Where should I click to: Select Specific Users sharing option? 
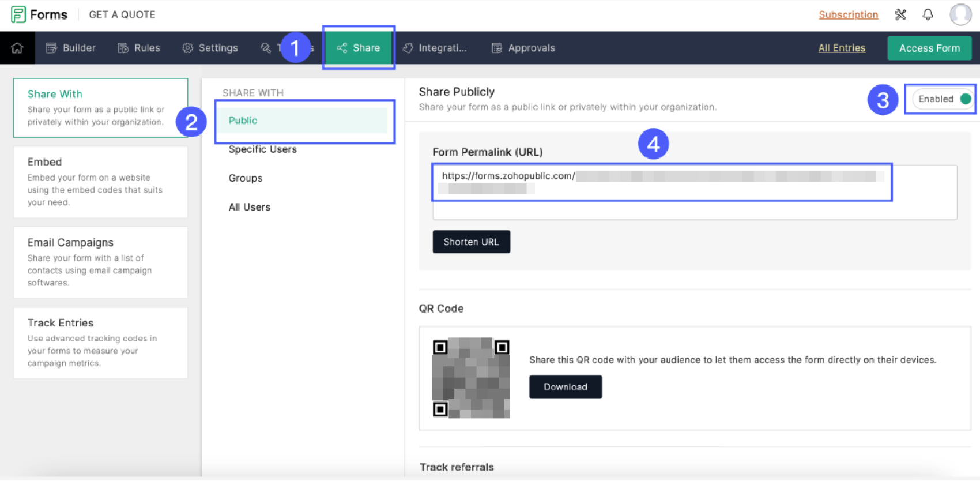(x=262, y=149)
